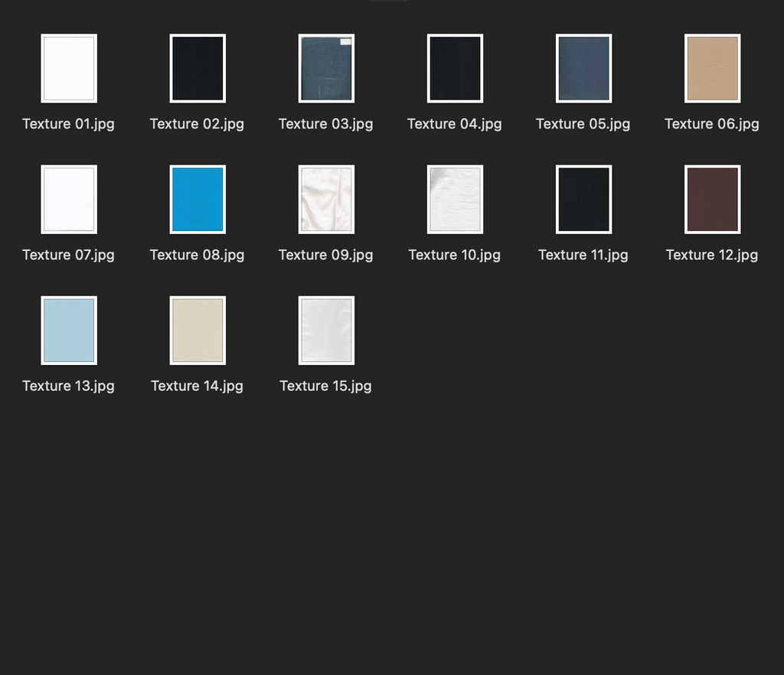Select the label Texture 09.jpg
This screenshot has width=784, height=675.
pyautogui.click(x=326, y=255)
